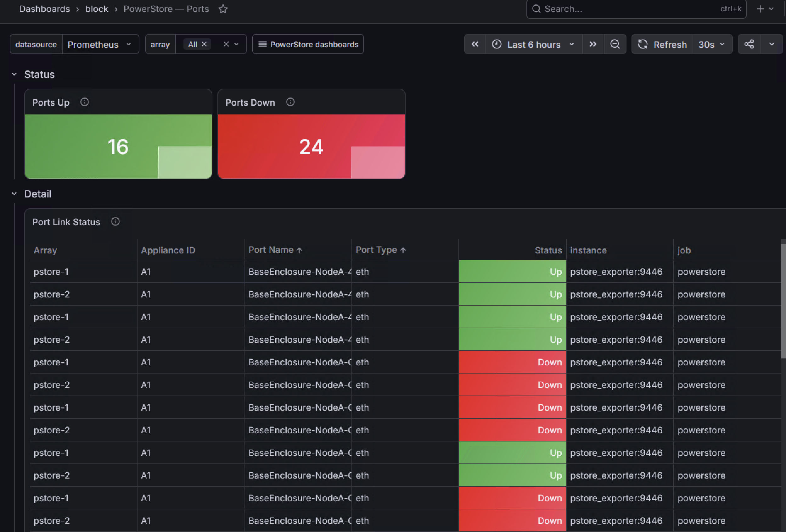Open the Port Link Status info icon
This screenshot has height=532, width=786.
point(115,222)
